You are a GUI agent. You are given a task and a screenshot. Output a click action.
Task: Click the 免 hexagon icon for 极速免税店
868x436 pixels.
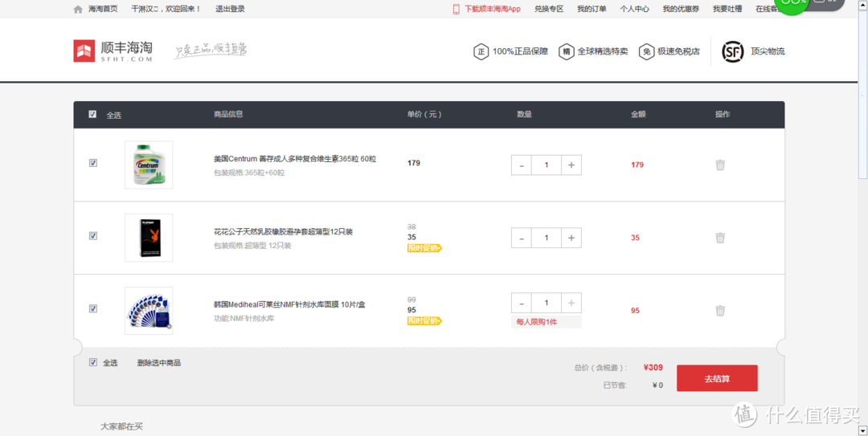[x=646, y=51]
